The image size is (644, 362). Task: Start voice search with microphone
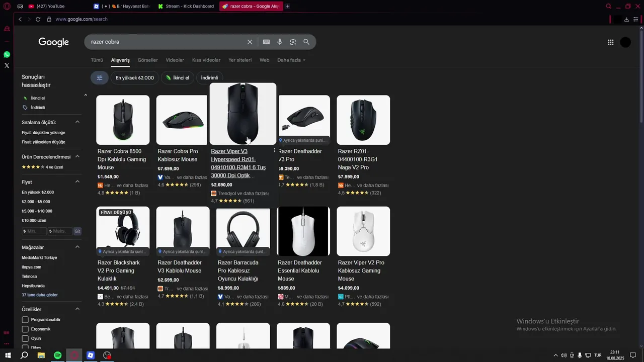coord(280,42)
